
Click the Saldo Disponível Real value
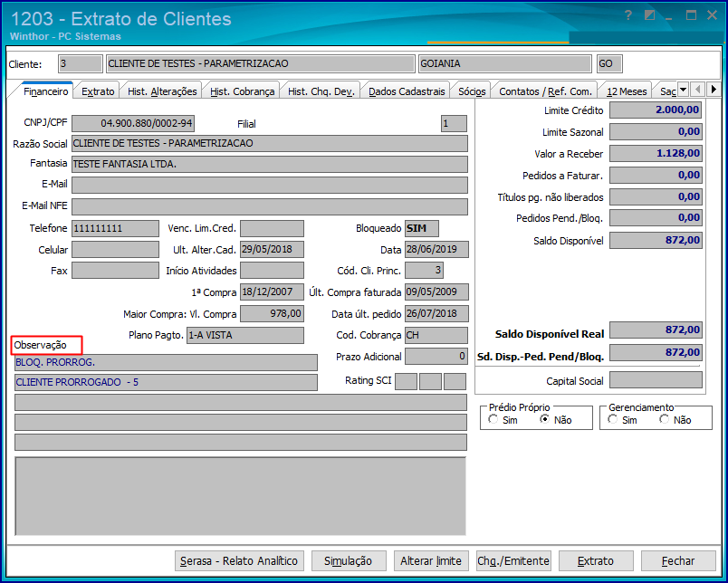[656, 330]
